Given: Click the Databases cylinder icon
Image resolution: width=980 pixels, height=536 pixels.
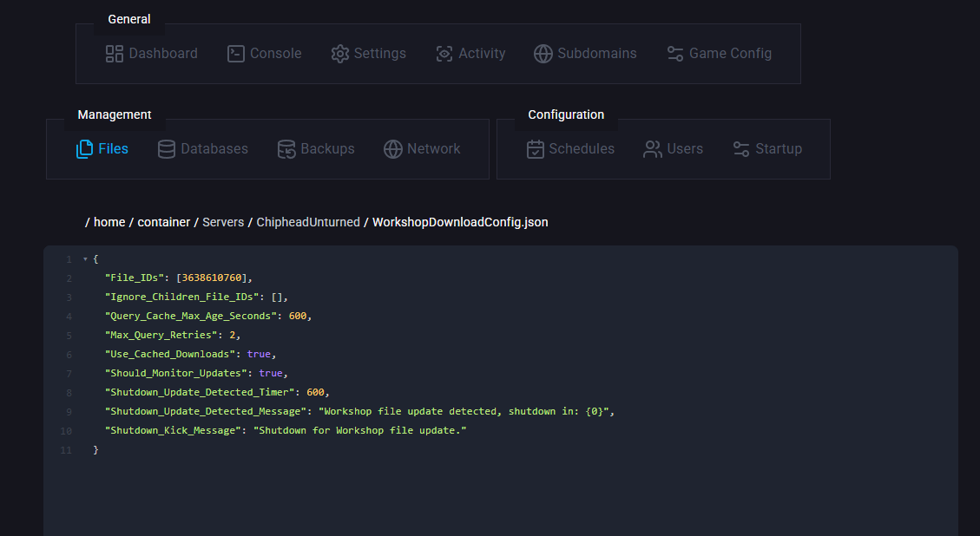Looking at the screenshot, I should pos(167,149).
